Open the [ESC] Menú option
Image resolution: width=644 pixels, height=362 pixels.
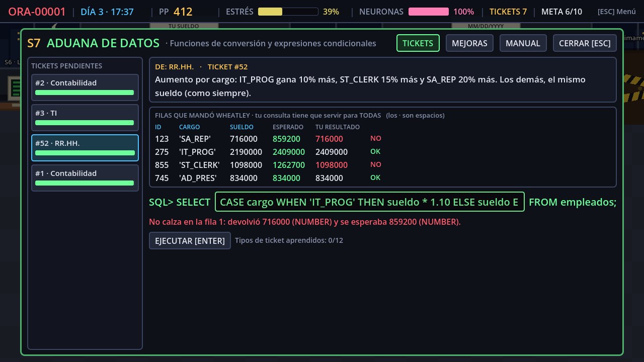(617, 12)
